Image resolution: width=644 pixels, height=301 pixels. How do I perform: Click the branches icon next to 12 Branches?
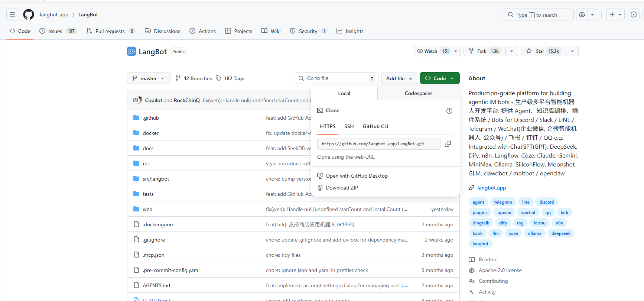178,78
